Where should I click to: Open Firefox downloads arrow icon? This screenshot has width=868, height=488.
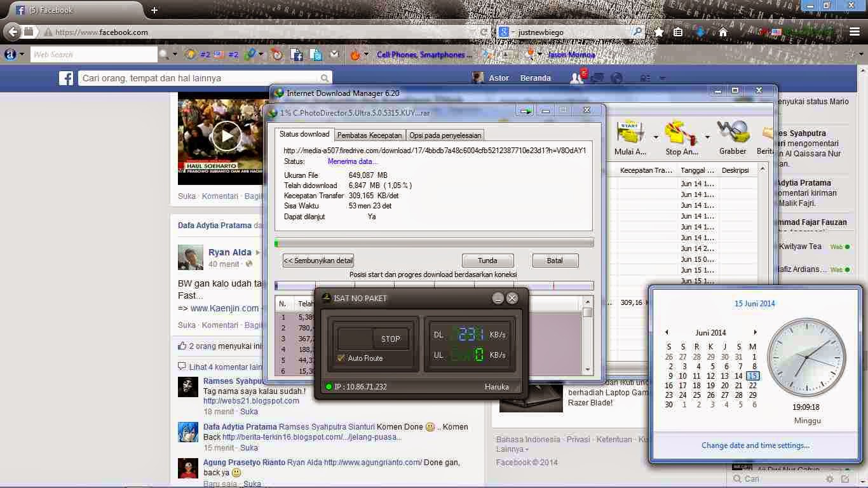(x=700, y=32)
